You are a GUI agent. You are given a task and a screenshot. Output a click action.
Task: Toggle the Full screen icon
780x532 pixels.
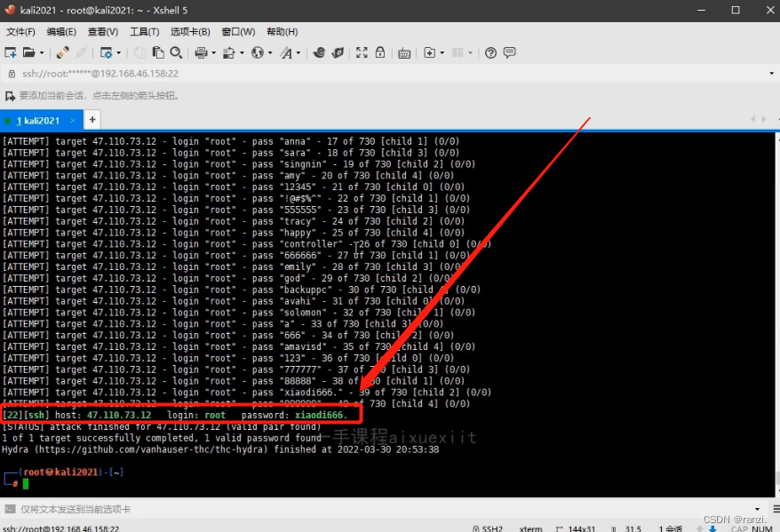pyautogui.click(x=362, y=52)
